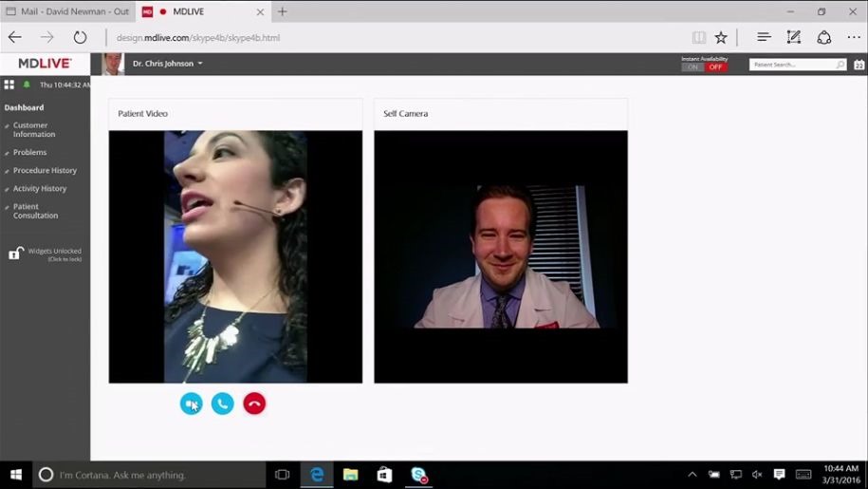The width and height of the screenshot is (868, 489).
Task: Refresh the MDLIVE page
Action: pos(81,38)
